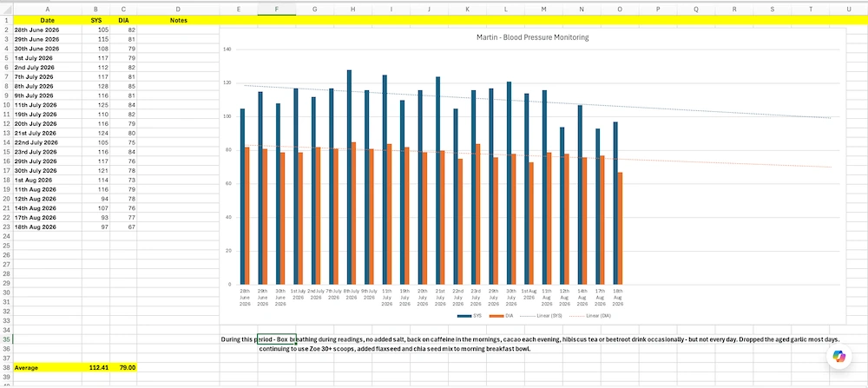
Task: Click the DIA header cell in column C
Action: (x=123, y=21)
